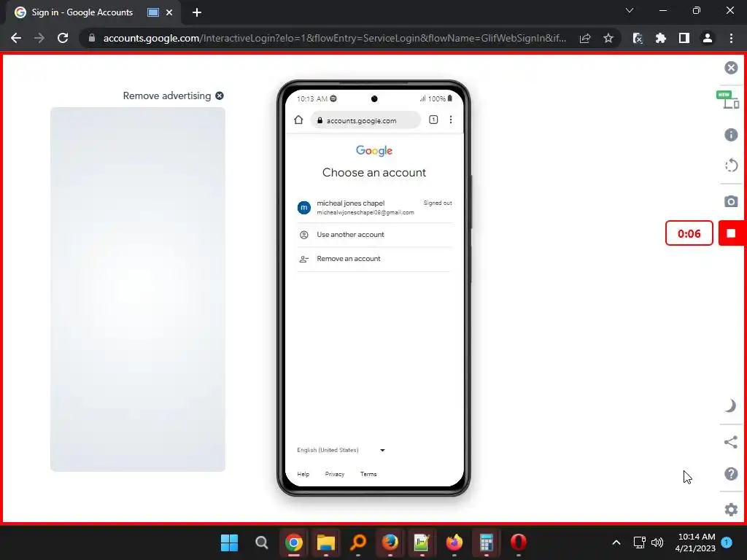
Task: Open the Windows Start menu
Action: pyautogui.click(x=229, y=542)
